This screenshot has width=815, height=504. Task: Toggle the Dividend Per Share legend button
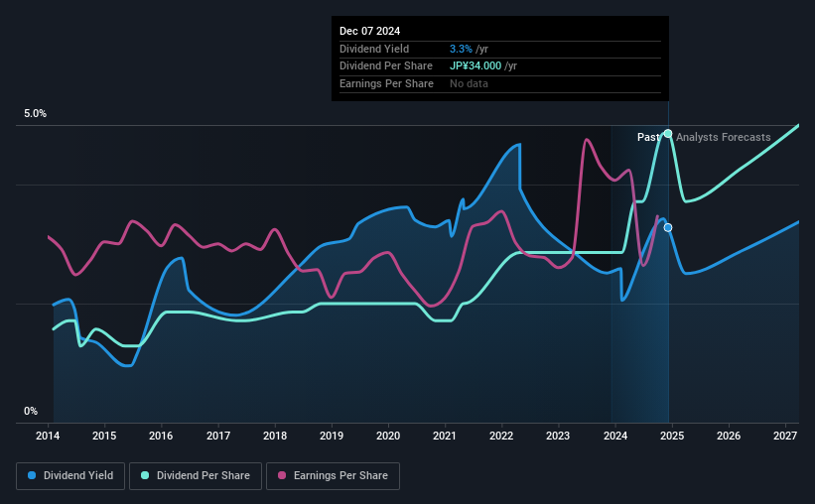(x=196, y=476)
